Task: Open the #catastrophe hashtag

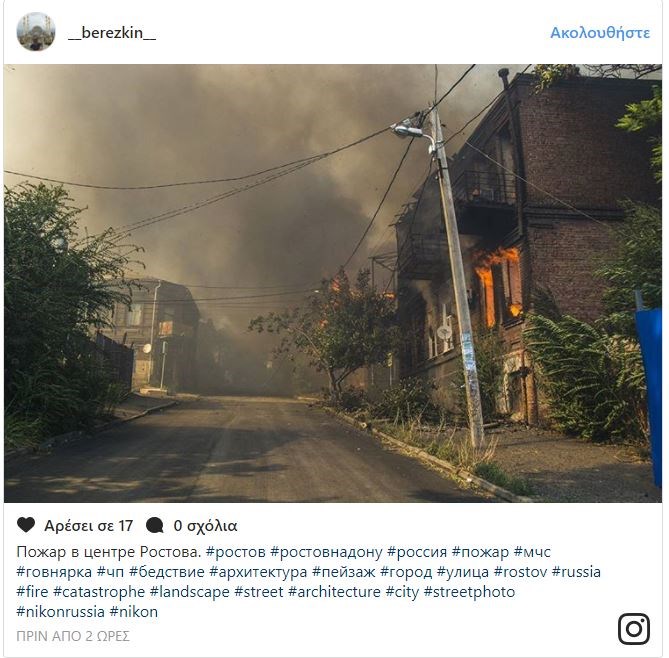Action: pyautogui.click(x=99, y=592)
